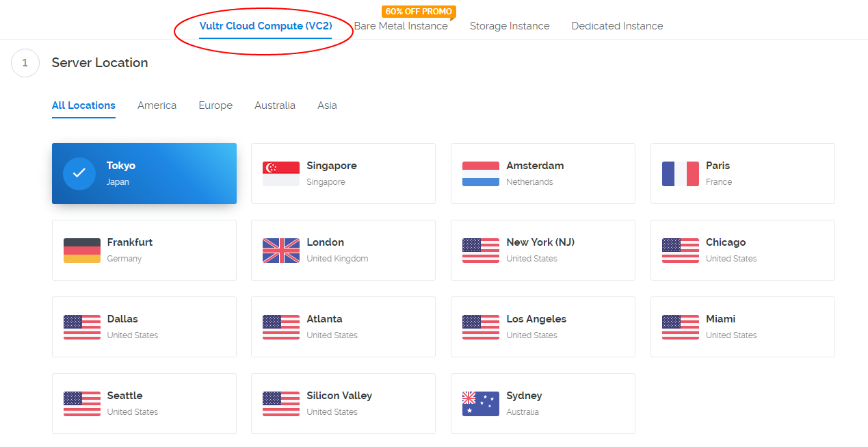
Task: Click the Seattle city name
Action: pos(125,396)
